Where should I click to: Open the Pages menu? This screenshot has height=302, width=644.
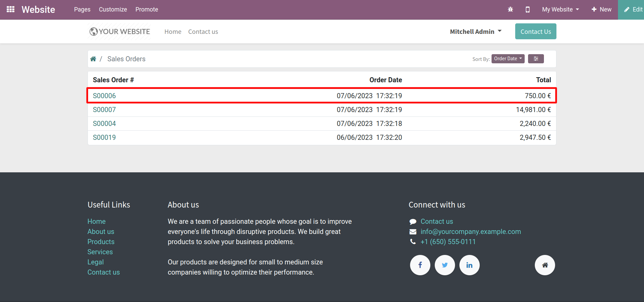82,9
